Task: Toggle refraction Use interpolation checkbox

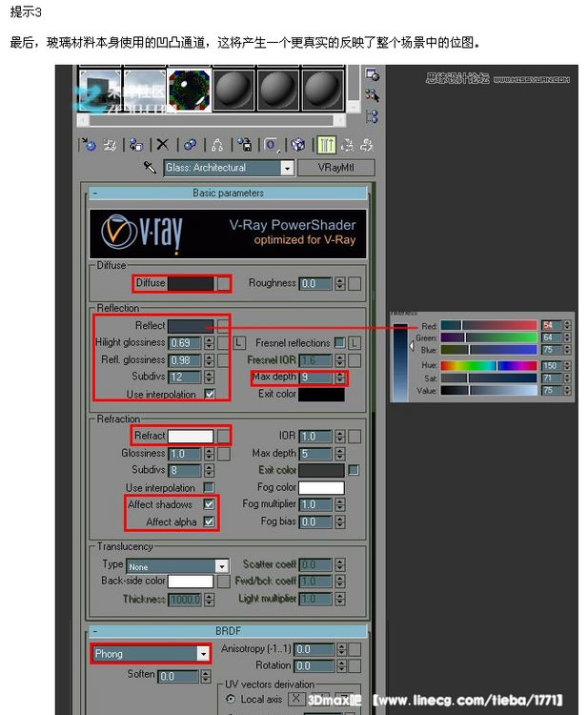Action: [x=210, y=487]
